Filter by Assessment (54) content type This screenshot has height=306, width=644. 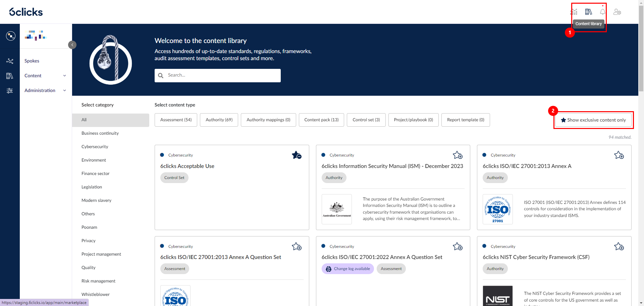[176, 120]
